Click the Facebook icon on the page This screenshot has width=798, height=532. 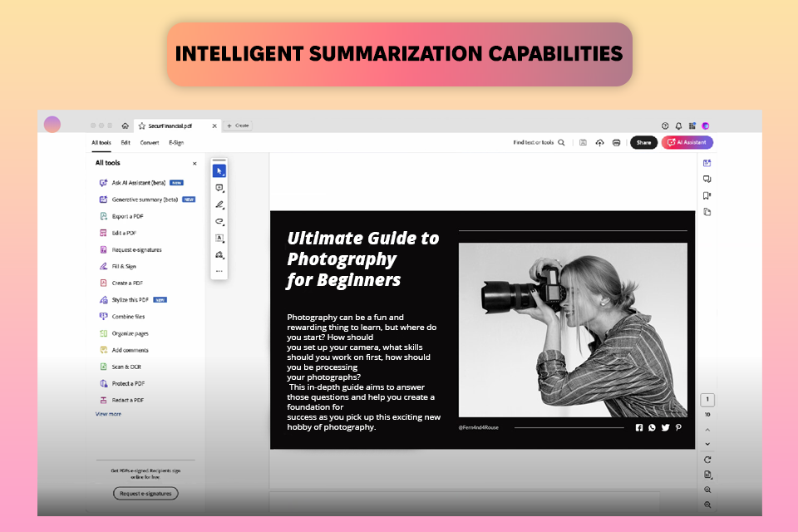tap(639, 427)
